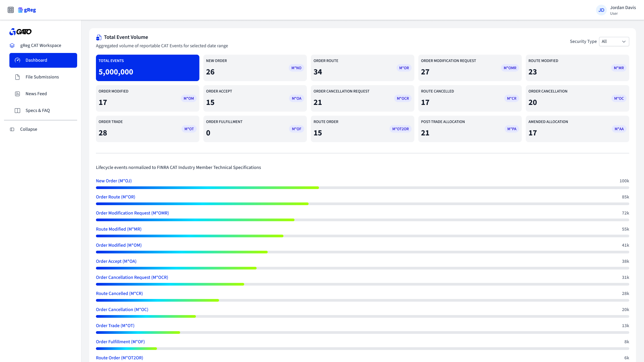This screenshot has height=362, width=644.
Task: Open Specs & FAQ page
Action: point(43,111)
